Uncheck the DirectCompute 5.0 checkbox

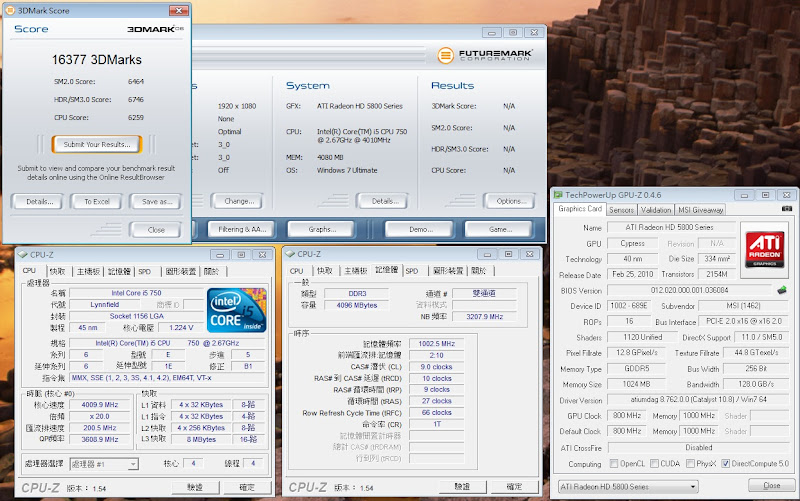(x=726, y=464)
